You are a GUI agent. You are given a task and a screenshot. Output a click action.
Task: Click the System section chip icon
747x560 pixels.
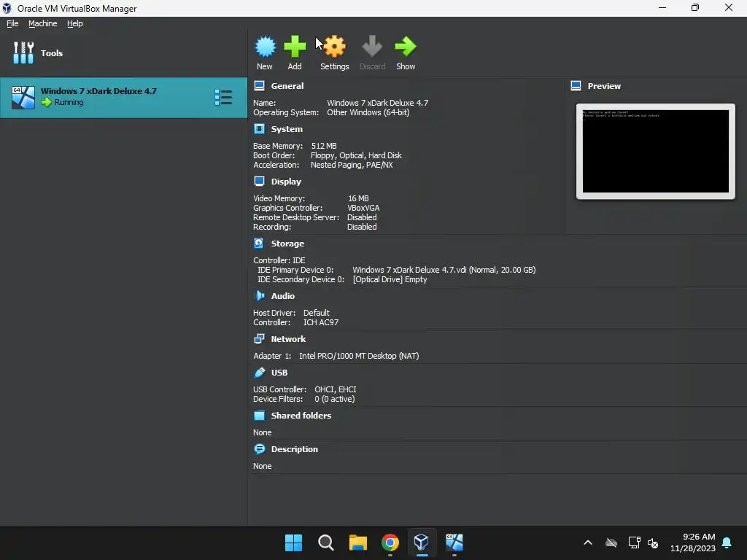[x=259, y=129]
